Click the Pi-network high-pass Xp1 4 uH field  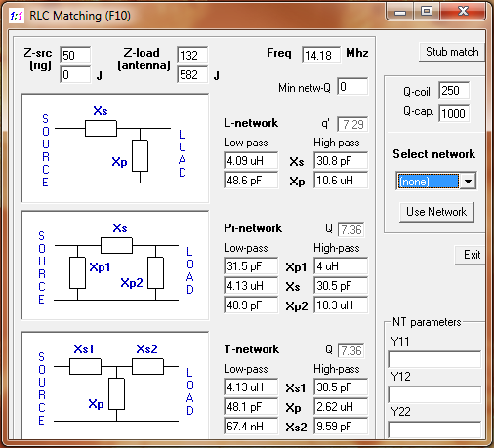coord(341,266)
